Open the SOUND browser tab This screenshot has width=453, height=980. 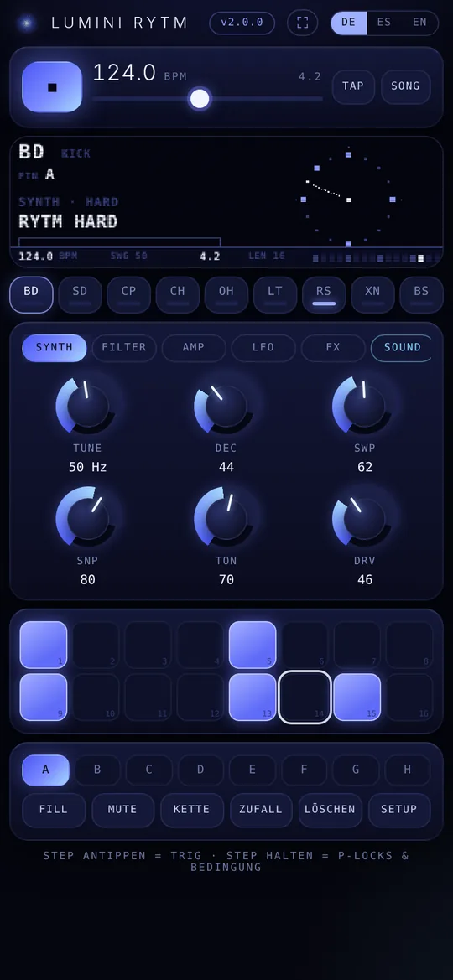click(x=401, y=348)
